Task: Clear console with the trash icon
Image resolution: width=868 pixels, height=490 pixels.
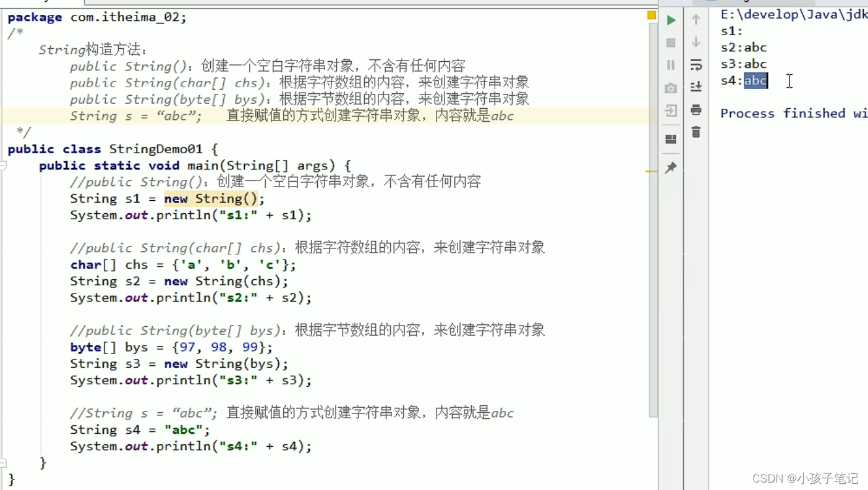Action: coord(696,132)
